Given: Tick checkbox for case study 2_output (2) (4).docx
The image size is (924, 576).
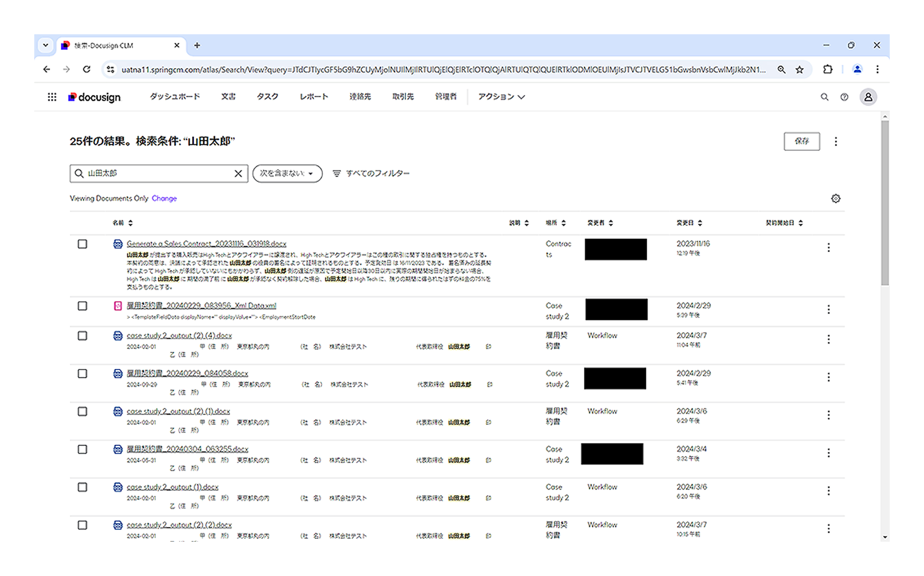Looking at the screenshot, I should 83,336.
